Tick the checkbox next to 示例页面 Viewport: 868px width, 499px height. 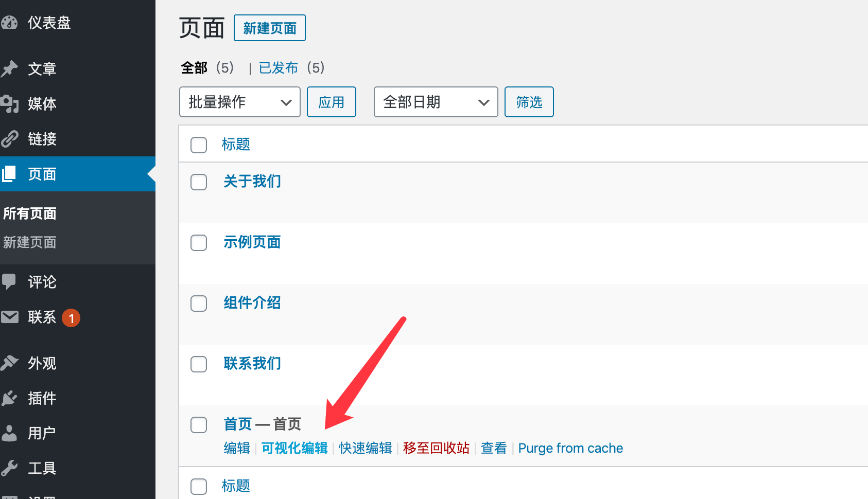(x=199, y=243)
